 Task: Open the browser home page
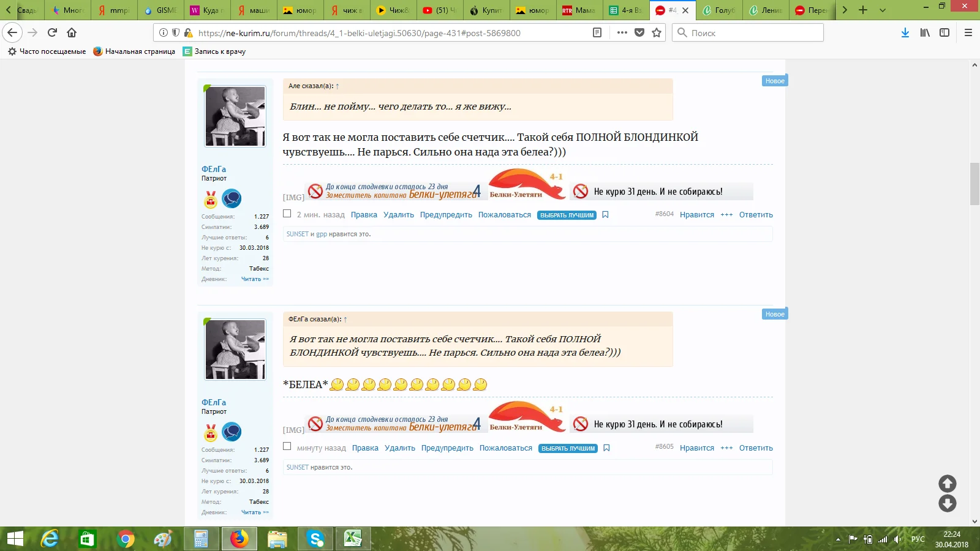click(x=72, y=32)
